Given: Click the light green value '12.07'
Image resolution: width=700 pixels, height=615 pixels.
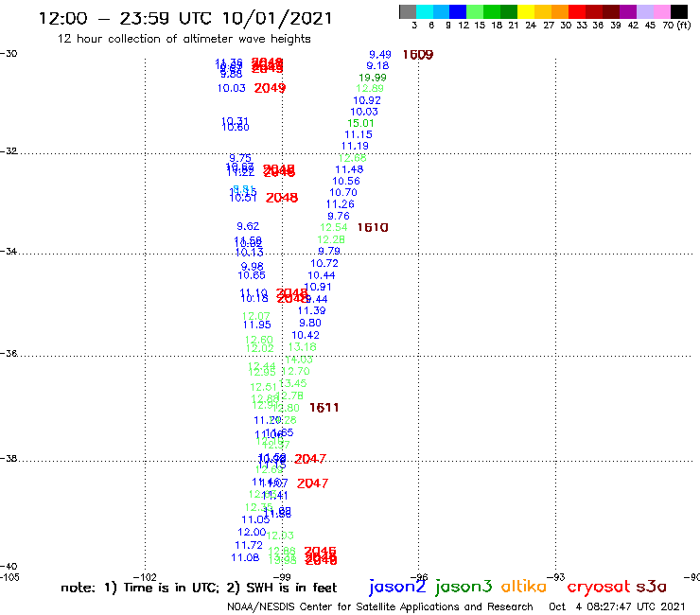Looking at the screenshot, I should point(255,316).
